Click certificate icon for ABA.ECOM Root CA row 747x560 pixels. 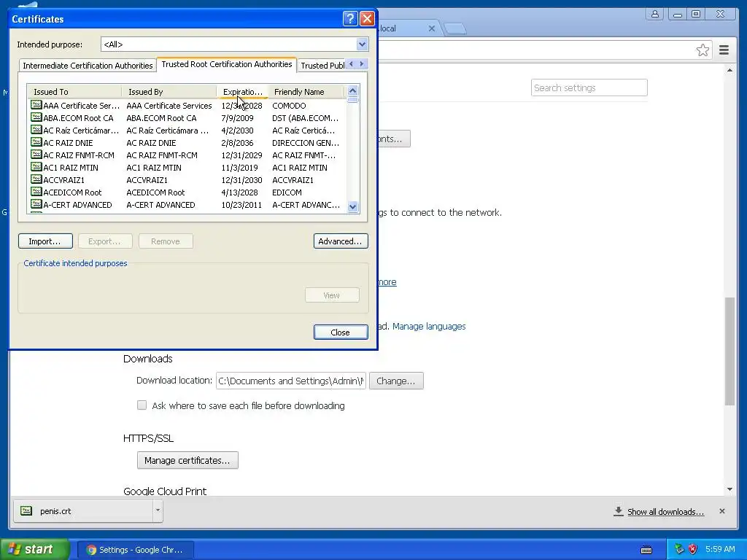[x=36, y=117]
